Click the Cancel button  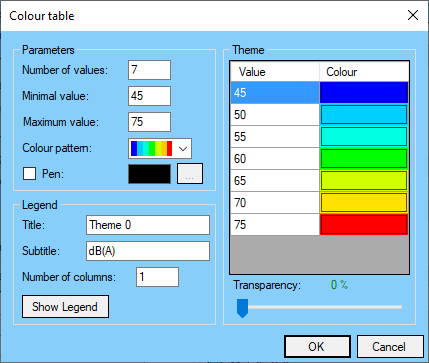[390, 347]
